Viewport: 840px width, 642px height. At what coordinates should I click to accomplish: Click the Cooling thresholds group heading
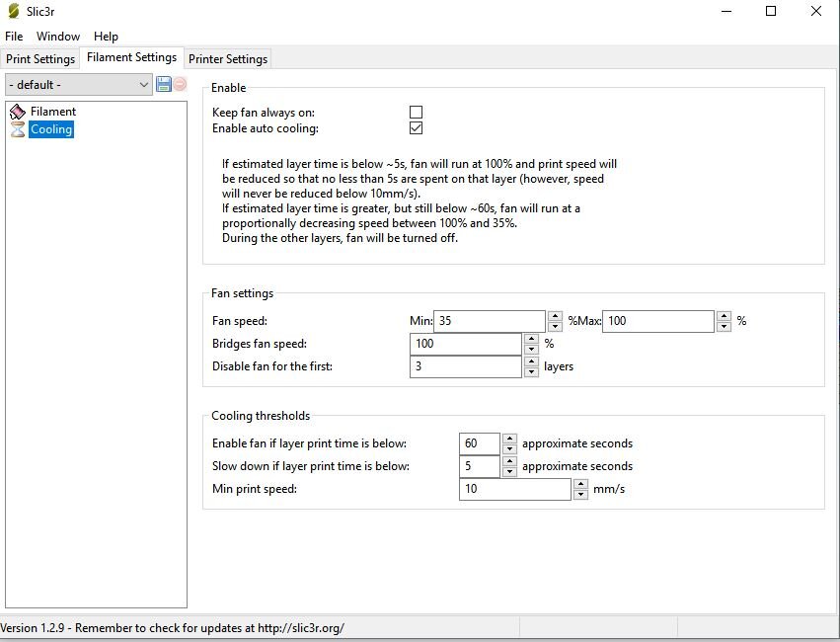[x=261, y=416]
